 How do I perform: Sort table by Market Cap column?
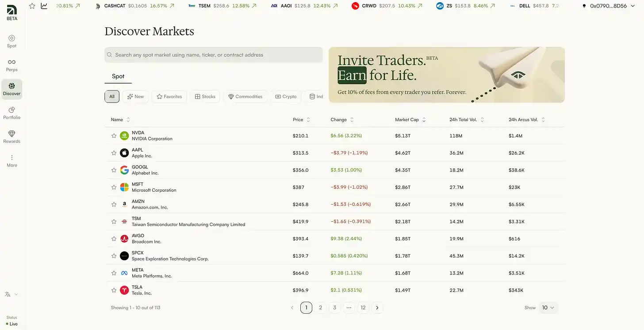410,120
